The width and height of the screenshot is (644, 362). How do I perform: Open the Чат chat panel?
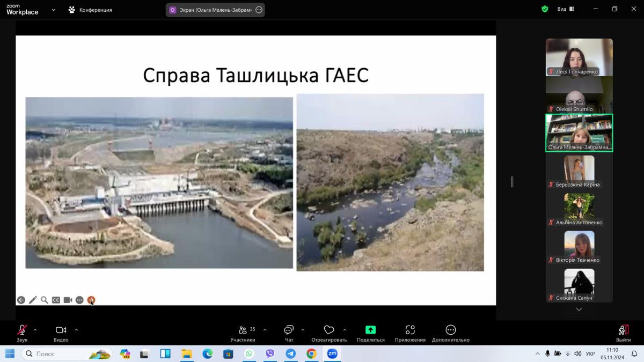point(289,333)
